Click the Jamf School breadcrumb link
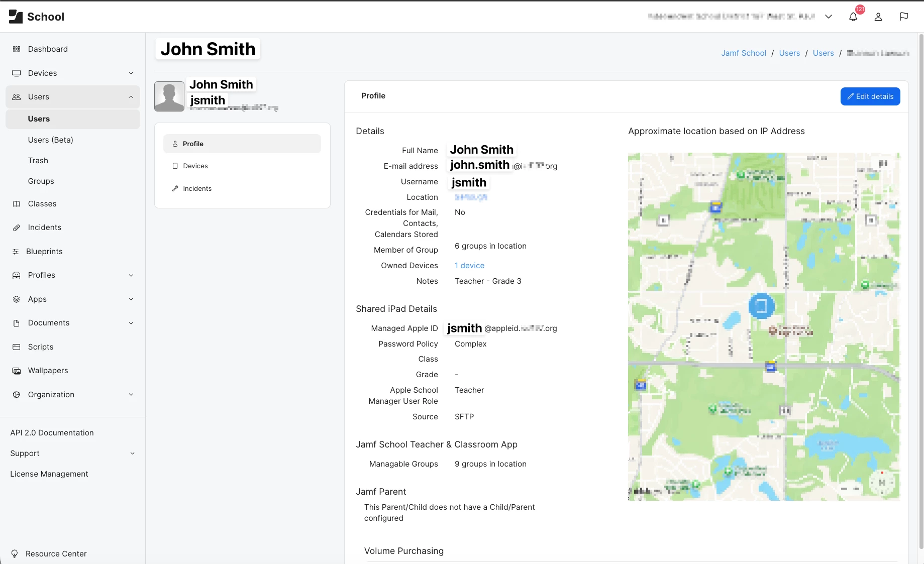 pyautogui.click(x=744, y=53)
